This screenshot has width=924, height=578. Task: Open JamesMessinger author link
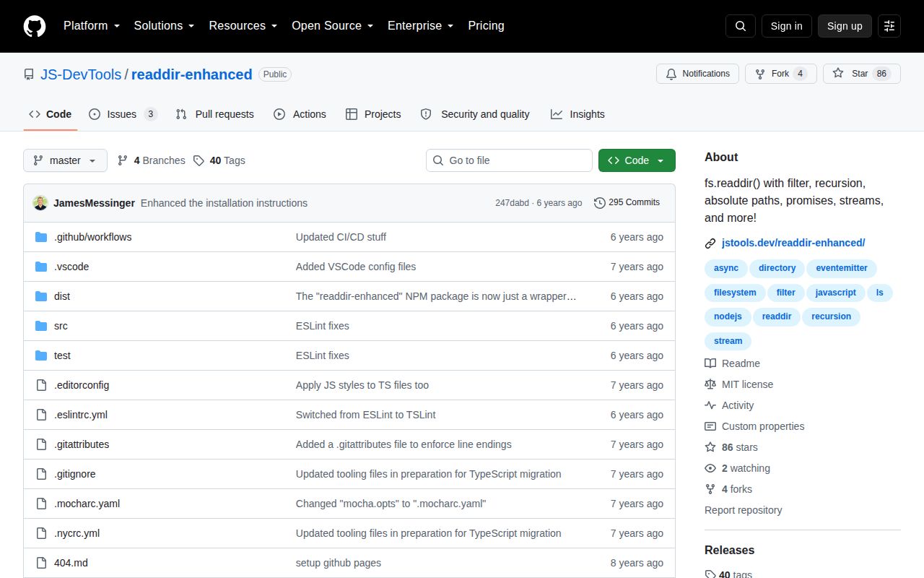94,203
